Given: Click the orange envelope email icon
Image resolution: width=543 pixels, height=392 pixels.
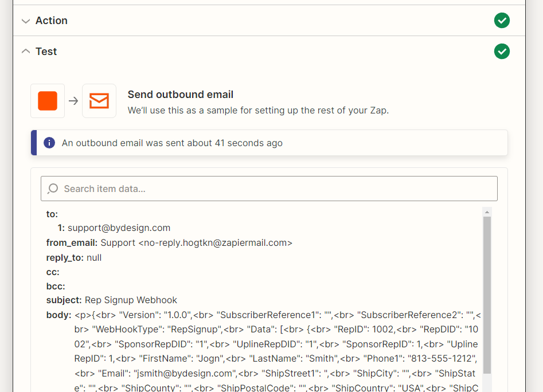Looking at the screenshot, I should [x=99, y=101].
